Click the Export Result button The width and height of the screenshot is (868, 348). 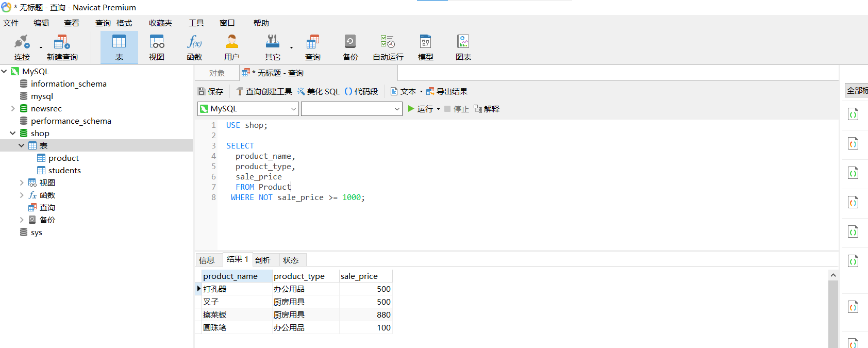pos(446,91)
